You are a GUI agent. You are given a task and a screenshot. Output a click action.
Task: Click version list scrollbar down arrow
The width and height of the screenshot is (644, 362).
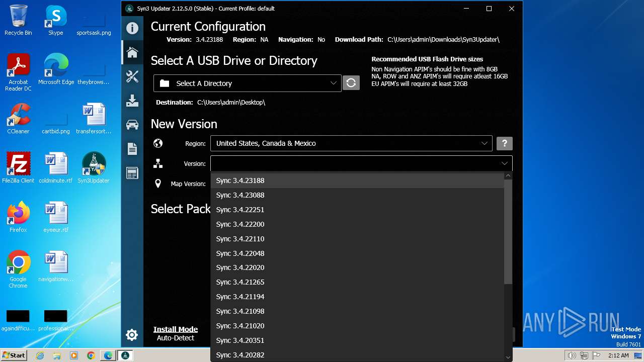(x=508, y=357)
